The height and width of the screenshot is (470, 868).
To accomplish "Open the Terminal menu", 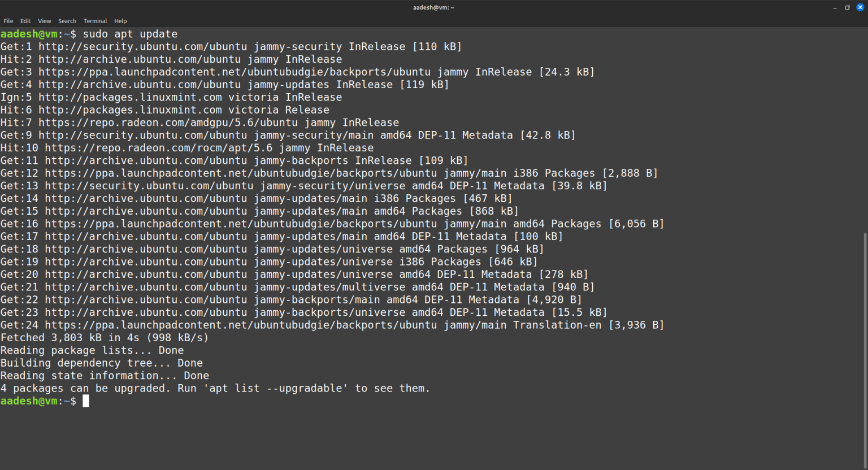I will coord(95,21).
